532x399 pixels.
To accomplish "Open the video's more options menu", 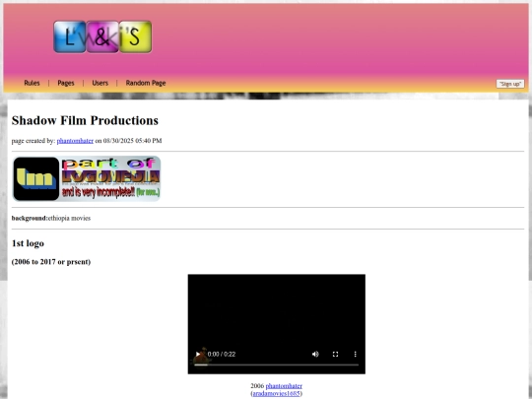I will click(x=356, y=354).
